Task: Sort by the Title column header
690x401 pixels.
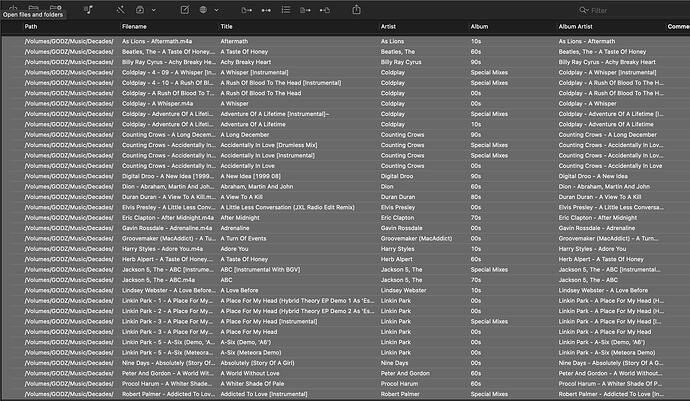Action: pyautogui.click(x=226, y=26)
